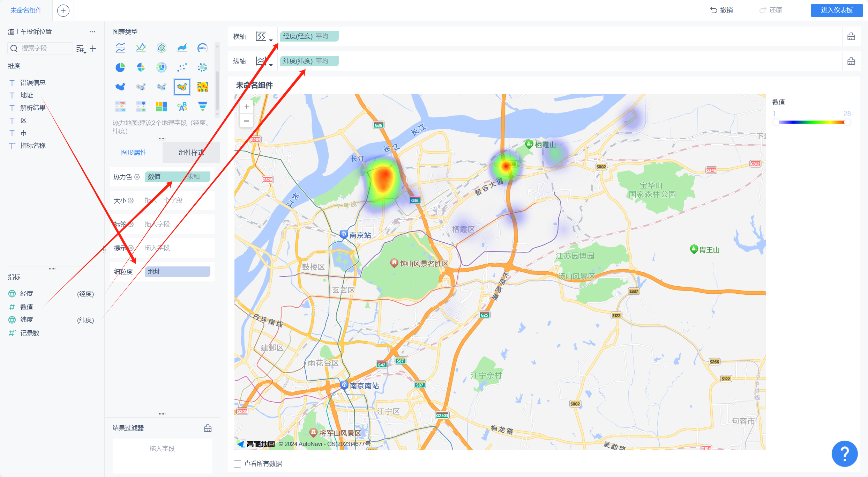This screenshot has height=477, width=868.
Task: Expand the 纵轴 axis type dropdown
Action: (x=264, y=61)
